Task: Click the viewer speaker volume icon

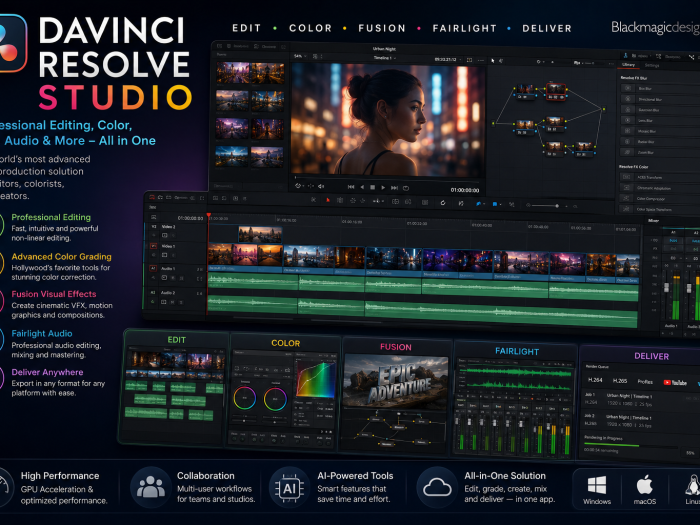Action: pyautogui.click(x=321, y=187)
